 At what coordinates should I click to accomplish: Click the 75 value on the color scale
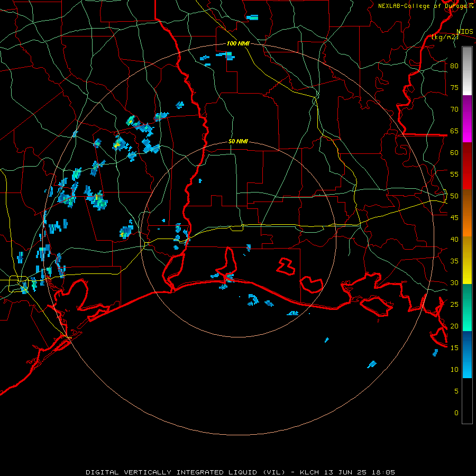(x=454, y=88)
